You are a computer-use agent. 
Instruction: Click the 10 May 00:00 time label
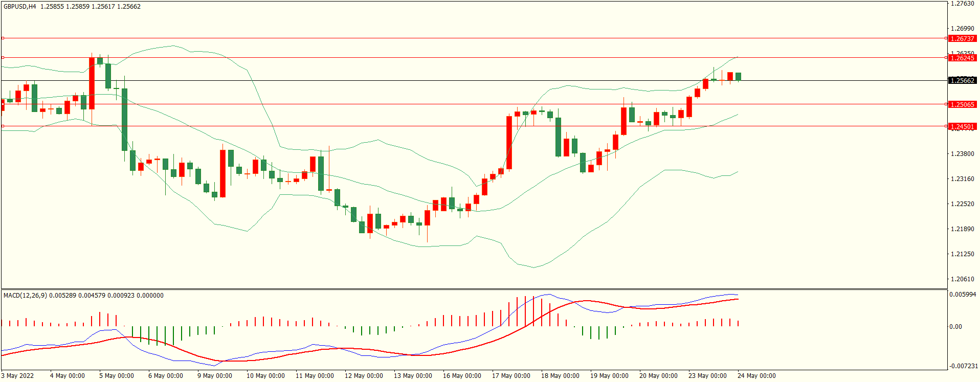click(x=265, y=376)
